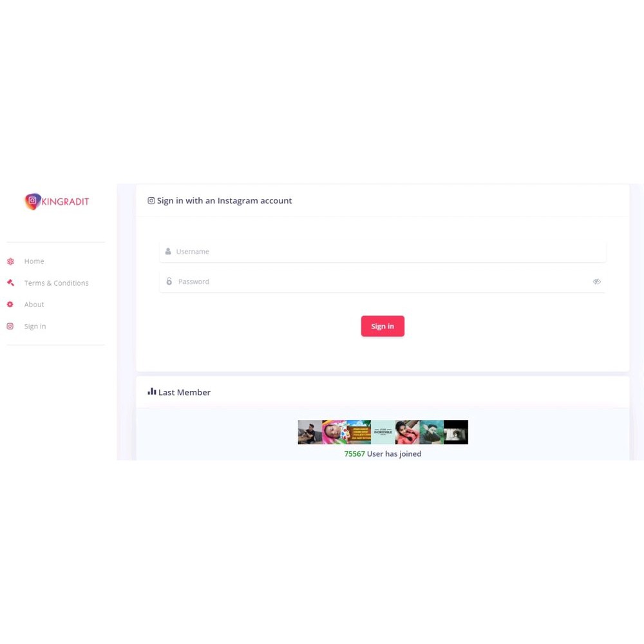644x644 pixels.
Task: Click the Kingradit logo icon
Action: [33, 201]
